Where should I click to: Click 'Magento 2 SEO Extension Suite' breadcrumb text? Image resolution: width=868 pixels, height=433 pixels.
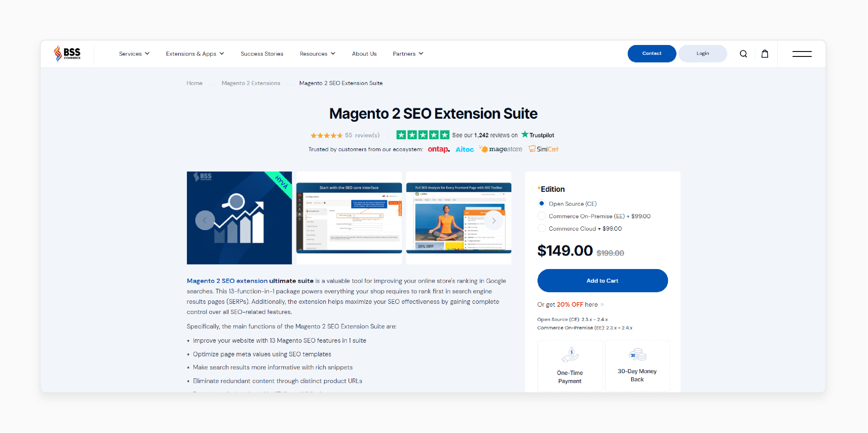(x=341, y=83)
